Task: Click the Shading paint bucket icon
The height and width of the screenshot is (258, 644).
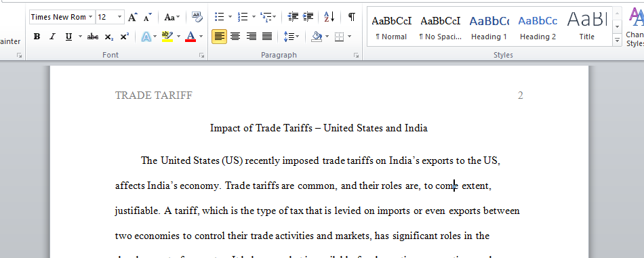Action: point(317,37)
